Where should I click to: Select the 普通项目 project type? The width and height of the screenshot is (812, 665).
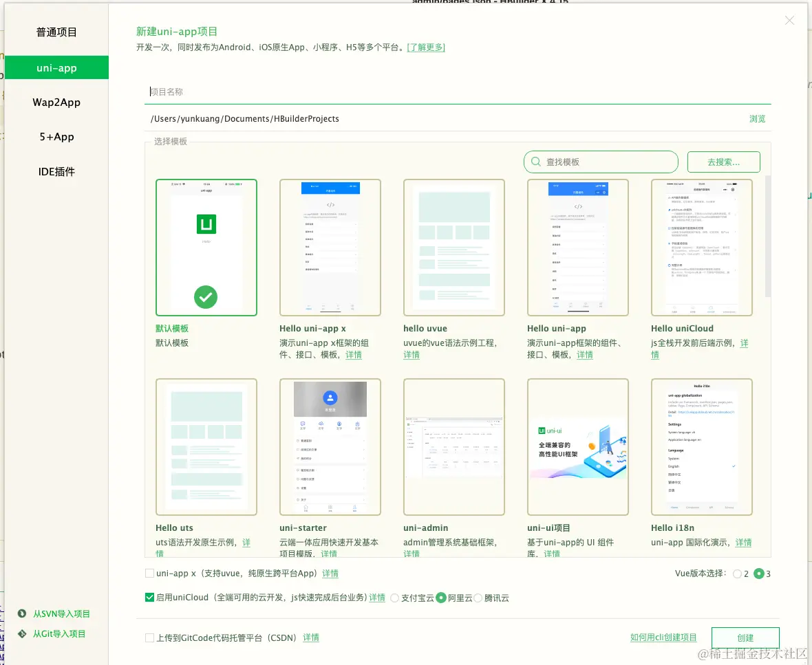click(56, 32)
